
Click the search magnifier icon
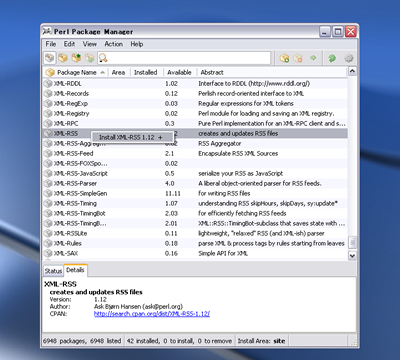point(103,58)
